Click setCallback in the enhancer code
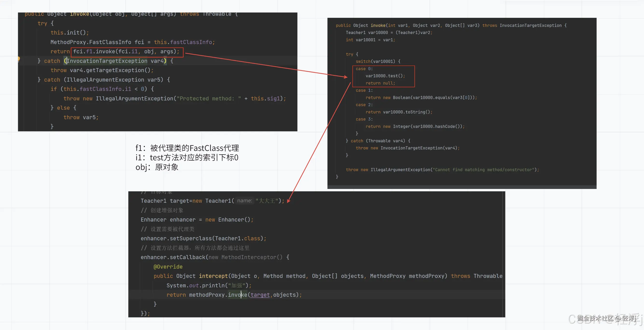Screen dimensions: 644x330 click(187, 257)
